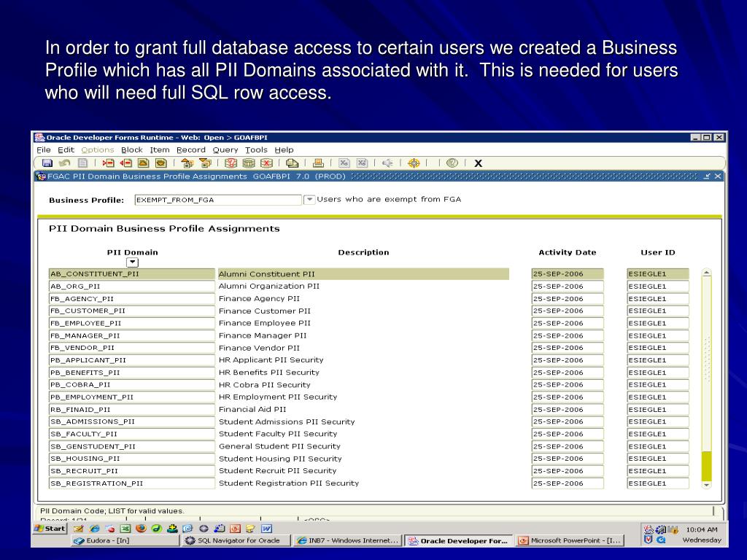Select the PB_COBRA_PII domain field
This screenshot has height=560, width=747.
(132, 384)
